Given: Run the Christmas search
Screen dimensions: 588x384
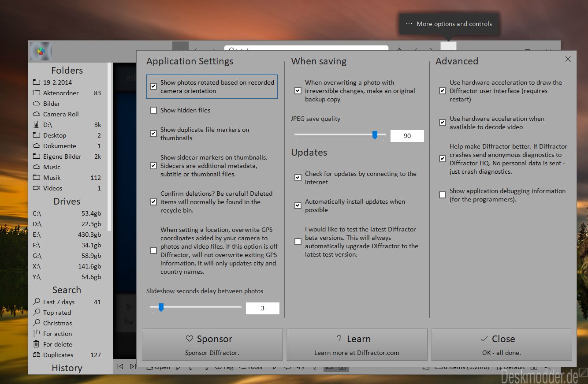Looking at the screenshot, I should coord(67,323).
